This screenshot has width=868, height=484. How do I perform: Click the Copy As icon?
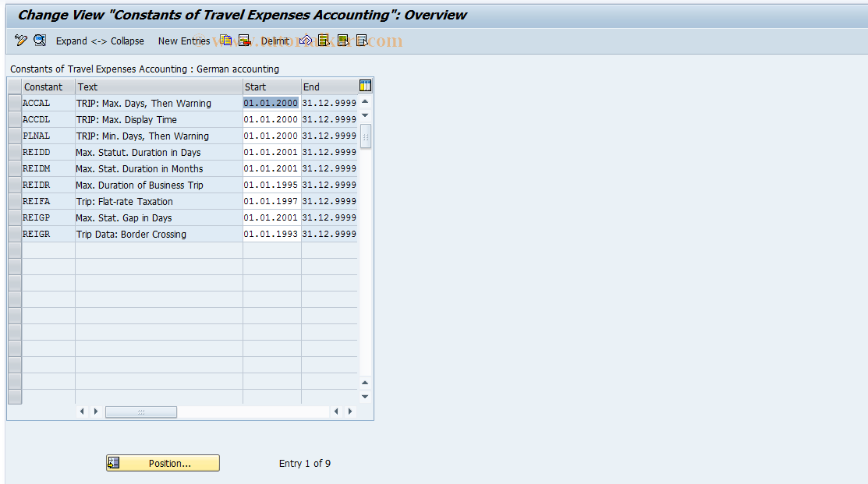(226, 41)
